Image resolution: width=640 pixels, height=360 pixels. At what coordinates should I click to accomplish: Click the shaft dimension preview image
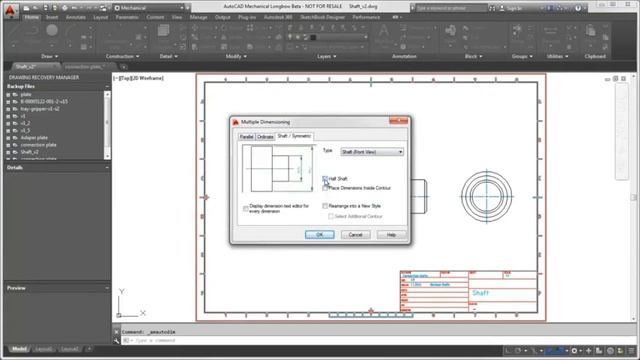(x=278, y=168)
